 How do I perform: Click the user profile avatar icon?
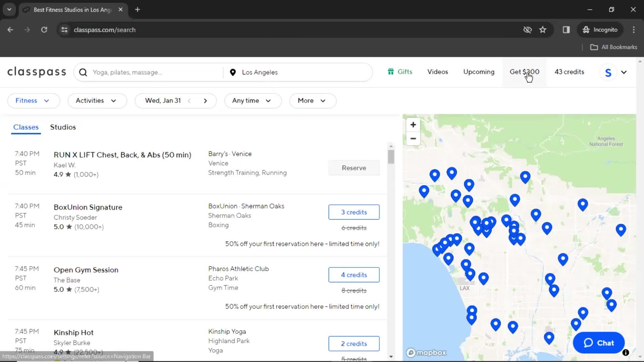[x=609, y=72]
